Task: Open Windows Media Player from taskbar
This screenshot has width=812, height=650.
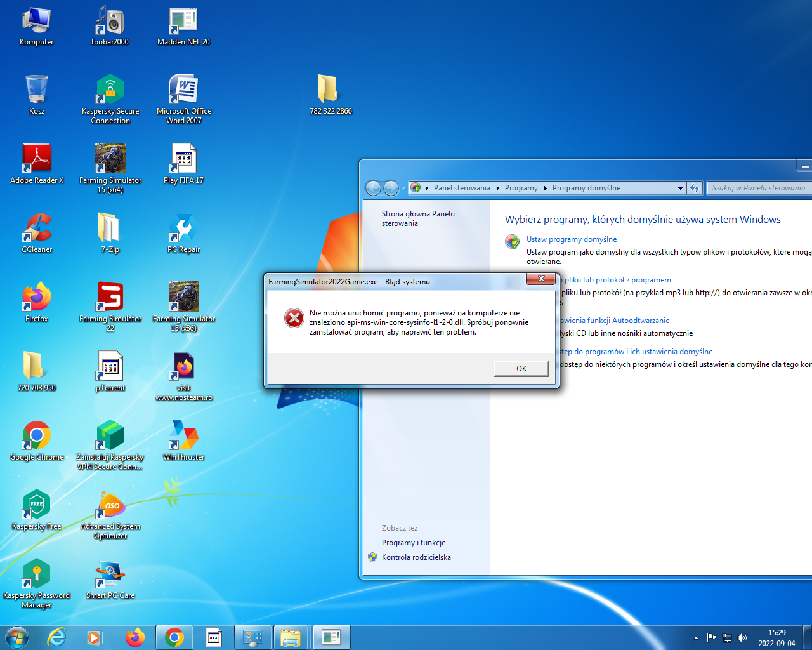Action: 95,637
